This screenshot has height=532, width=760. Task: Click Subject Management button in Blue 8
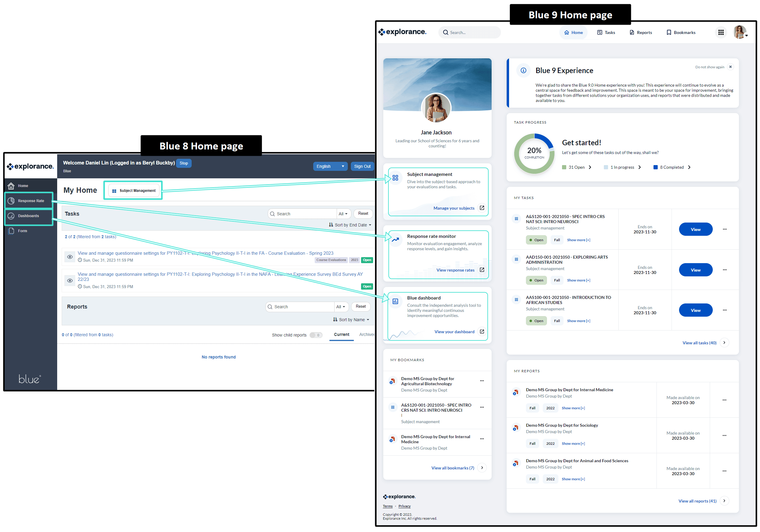click(x=134, y=191)
